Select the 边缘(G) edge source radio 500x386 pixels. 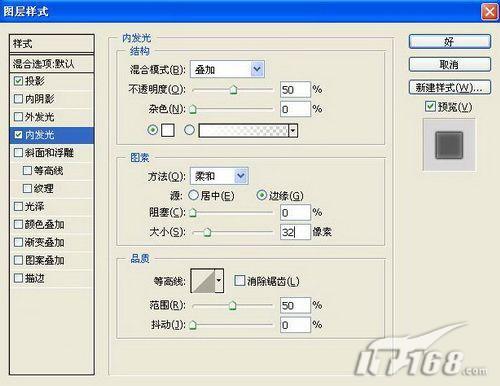coord(262,195)
